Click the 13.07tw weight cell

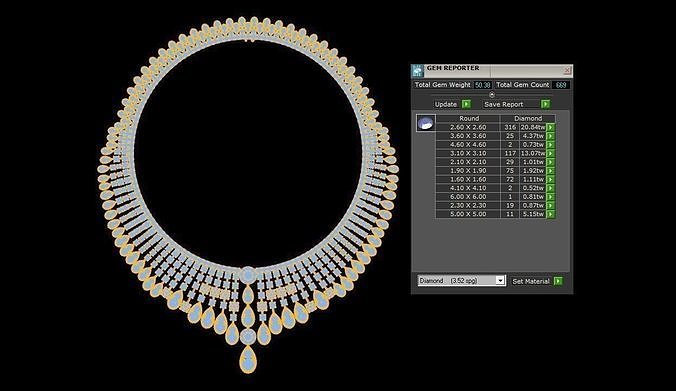[533, 153]
